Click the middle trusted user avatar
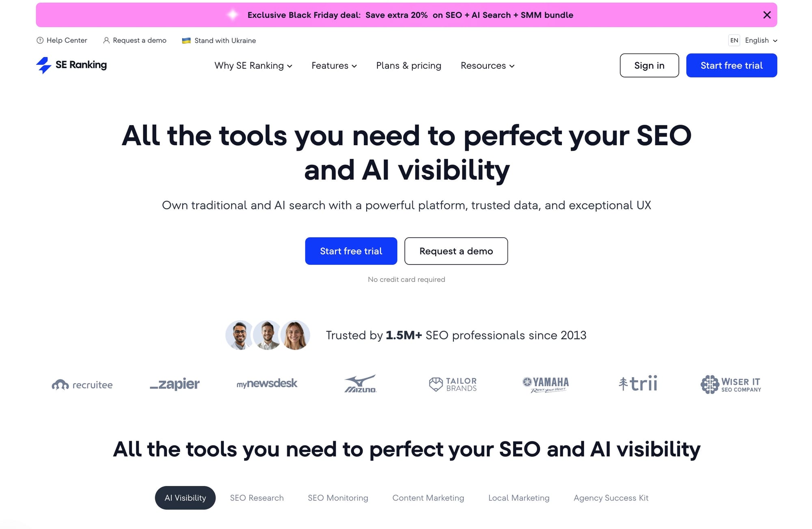Viewport: 812px width, 529px height. tap(267, 335)
